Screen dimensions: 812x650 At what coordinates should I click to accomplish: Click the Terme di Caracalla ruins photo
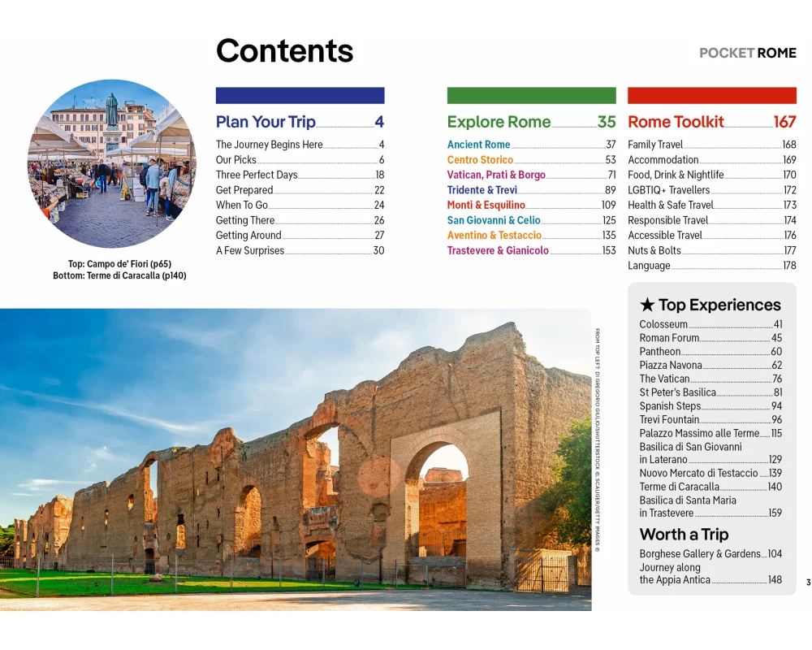coord(296,459)
